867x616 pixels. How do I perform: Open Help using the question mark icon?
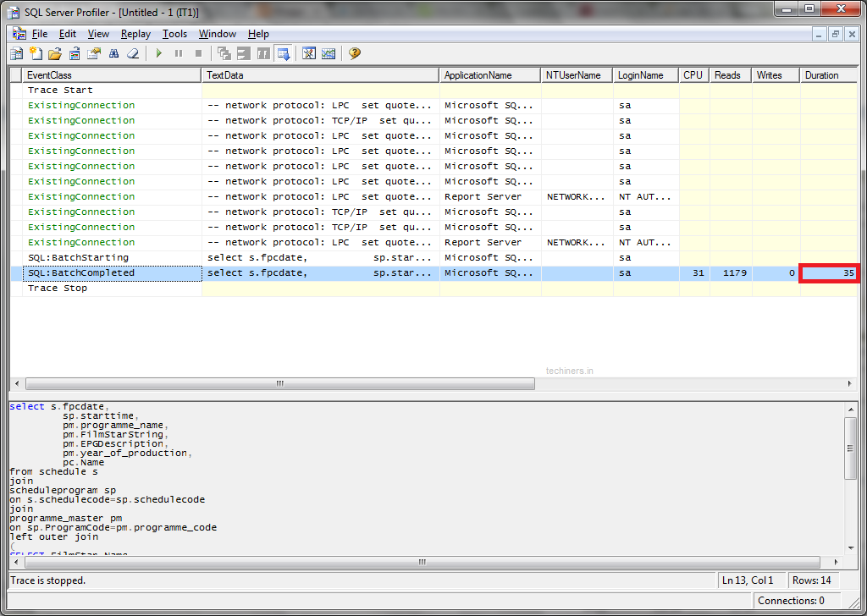tap(353, 52)
